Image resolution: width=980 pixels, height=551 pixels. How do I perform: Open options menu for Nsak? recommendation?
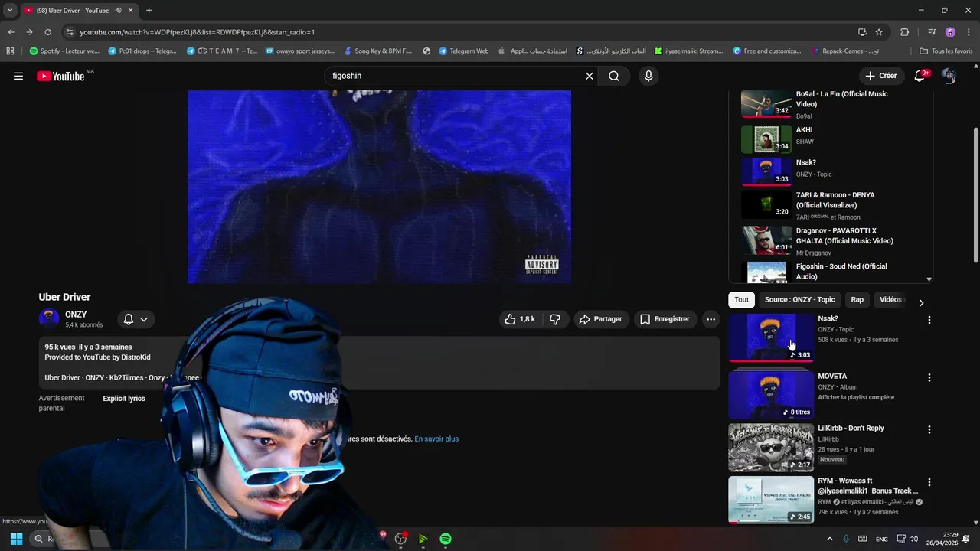click(x=929, y=320)
